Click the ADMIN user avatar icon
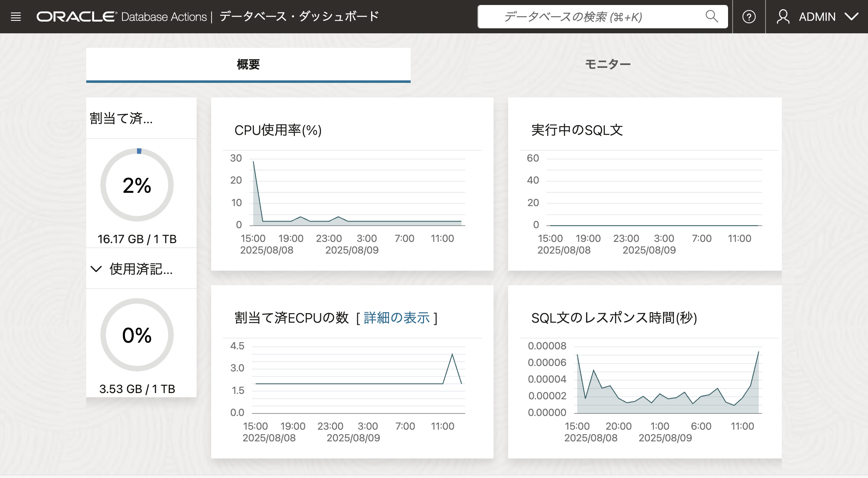Viewport: 868px width, 478px height. click(783, 16)
